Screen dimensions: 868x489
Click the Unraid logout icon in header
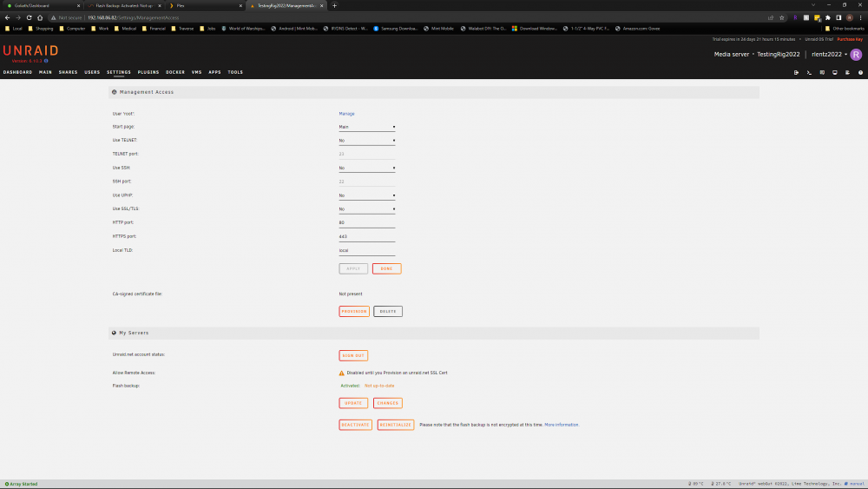click(x=796, y=73)
